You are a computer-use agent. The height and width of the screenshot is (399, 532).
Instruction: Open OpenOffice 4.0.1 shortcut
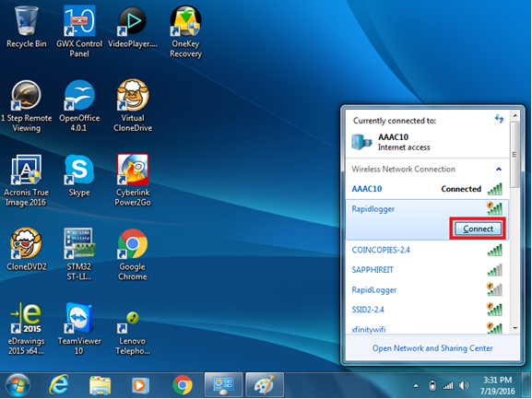tap(79, 106)
